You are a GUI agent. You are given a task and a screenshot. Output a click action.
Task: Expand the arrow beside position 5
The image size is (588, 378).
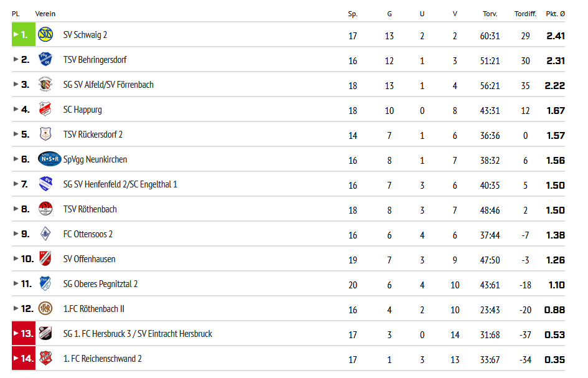point(16,134)
